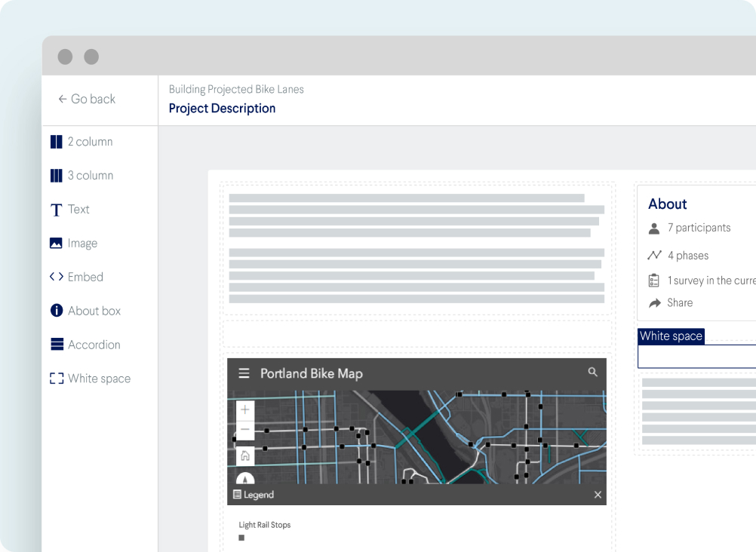
Task: Go back to previous page
Action: pos(86,99)
